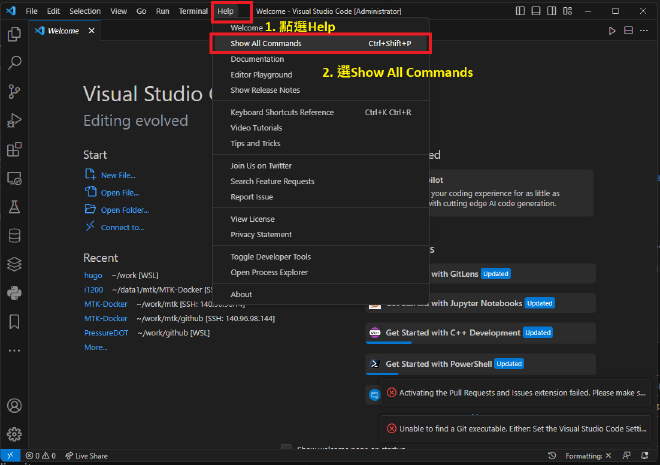
Task: Click the New File... link
Action: point(110,175)
